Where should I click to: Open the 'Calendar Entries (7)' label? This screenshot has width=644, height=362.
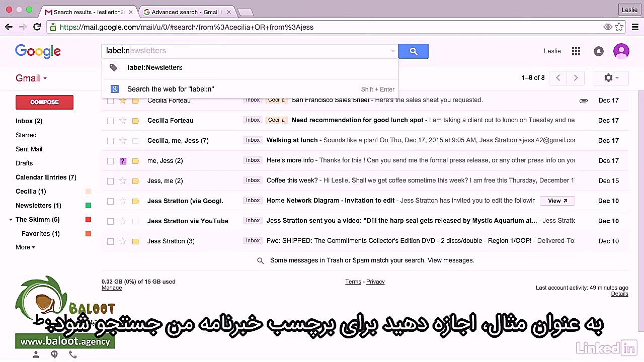tap(46, 177)
